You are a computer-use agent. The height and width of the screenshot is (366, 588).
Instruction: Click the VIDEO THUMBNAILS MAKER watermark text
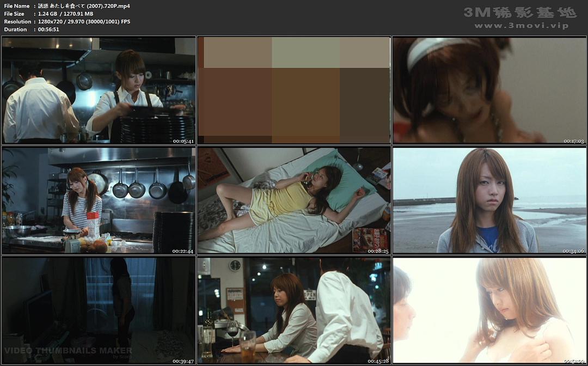click(x=68, y=350)
